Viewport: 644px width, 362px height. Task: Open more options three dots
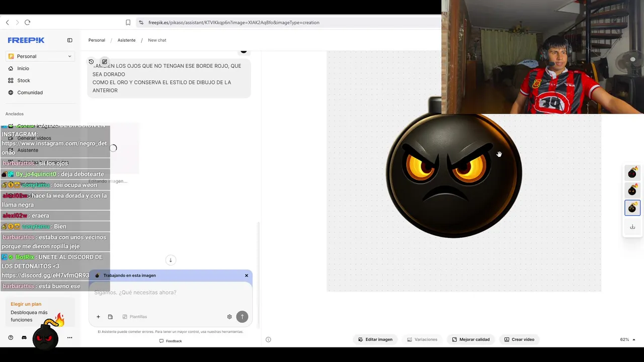point(69,338)
